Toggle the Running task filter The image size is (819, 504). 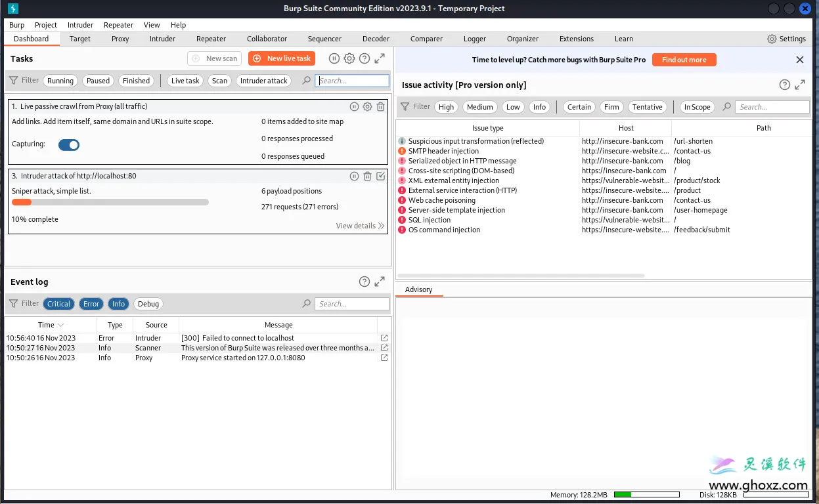tap(60, 81)
